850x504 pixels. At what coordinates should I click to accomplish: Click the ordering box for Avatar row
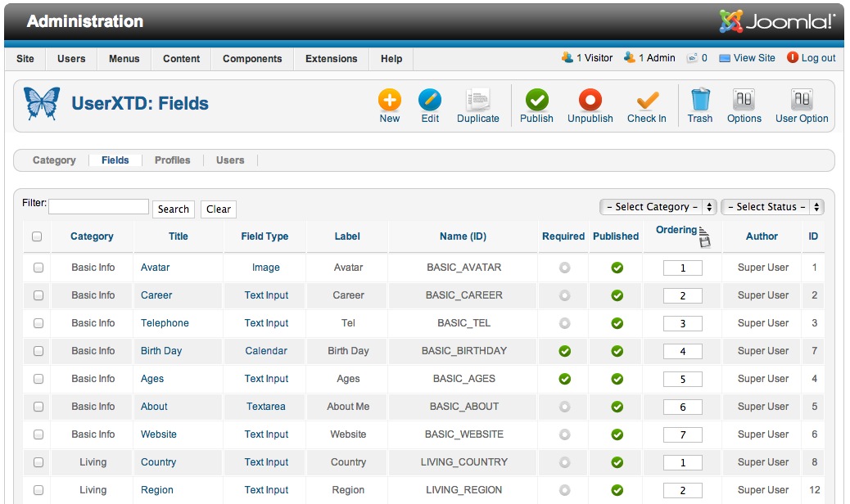(x=682, y=268)
